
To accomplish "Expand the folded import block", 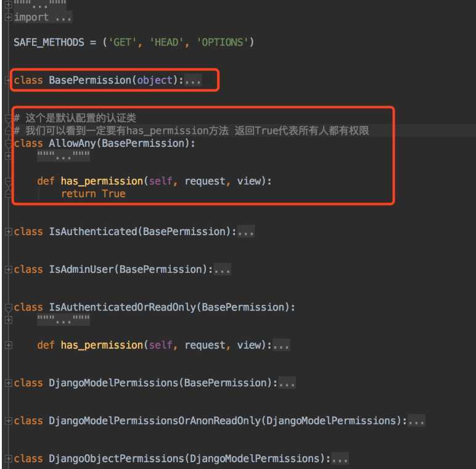I will tap(9, 17).
